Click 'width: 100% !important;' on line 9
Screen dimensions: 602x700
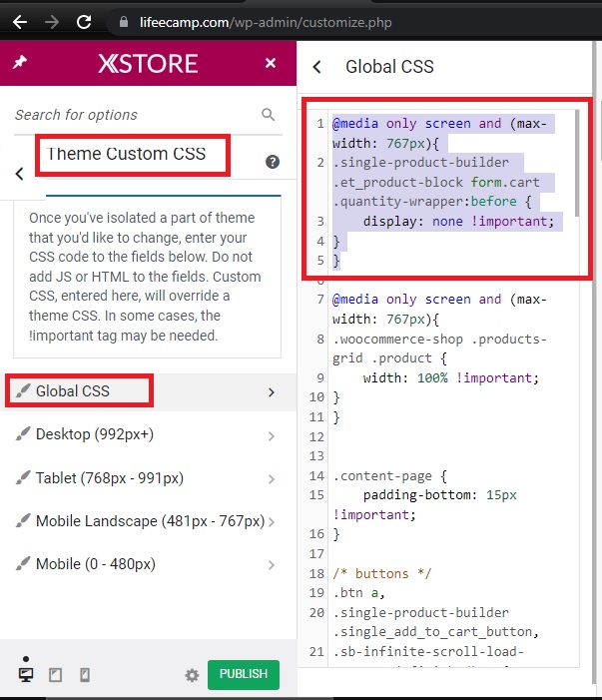point(451,377)
